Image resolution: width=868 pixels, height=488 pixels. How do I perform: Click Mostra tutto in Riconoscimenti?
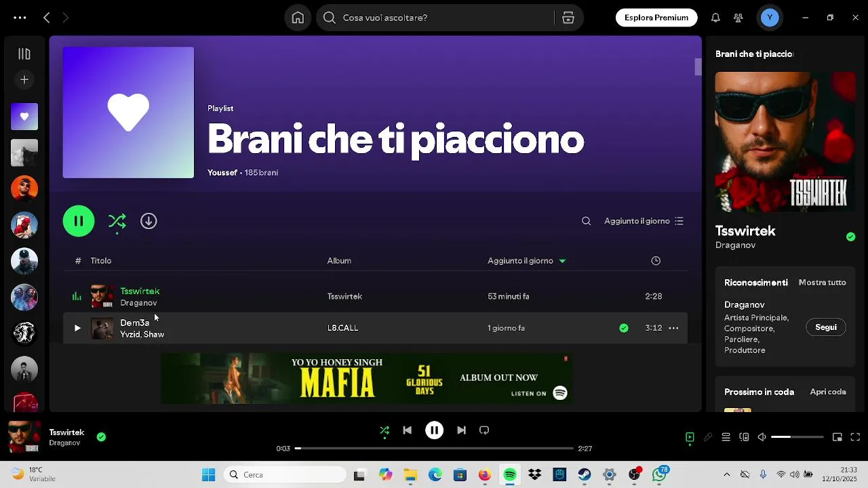click(823, 283)
